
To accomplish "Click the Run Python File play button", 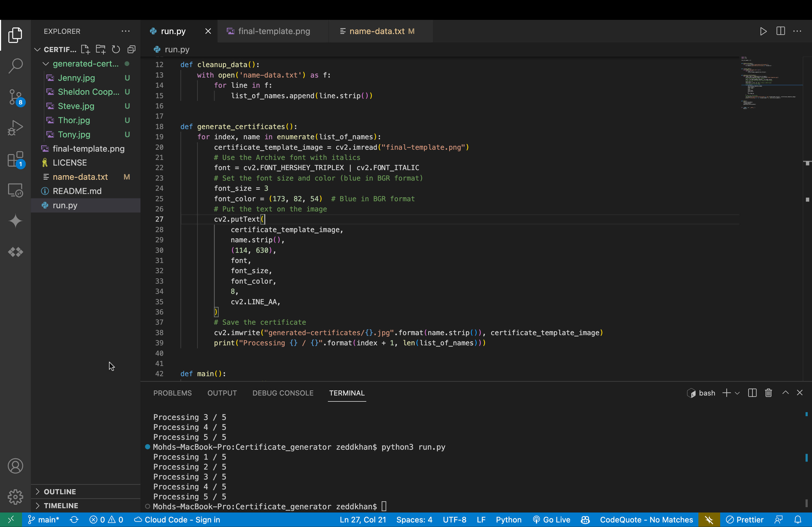I will tap(763, 31).
